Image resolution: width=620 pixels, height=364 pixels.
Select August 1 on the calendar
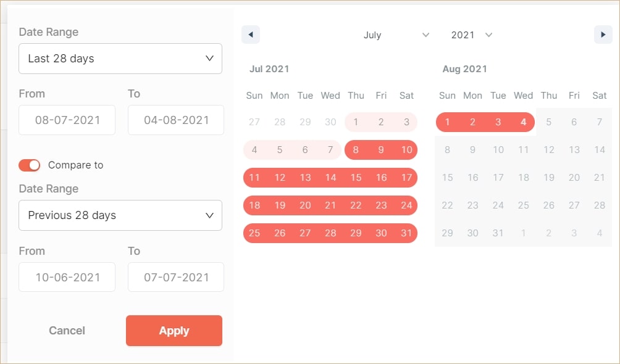click(447, 122)
